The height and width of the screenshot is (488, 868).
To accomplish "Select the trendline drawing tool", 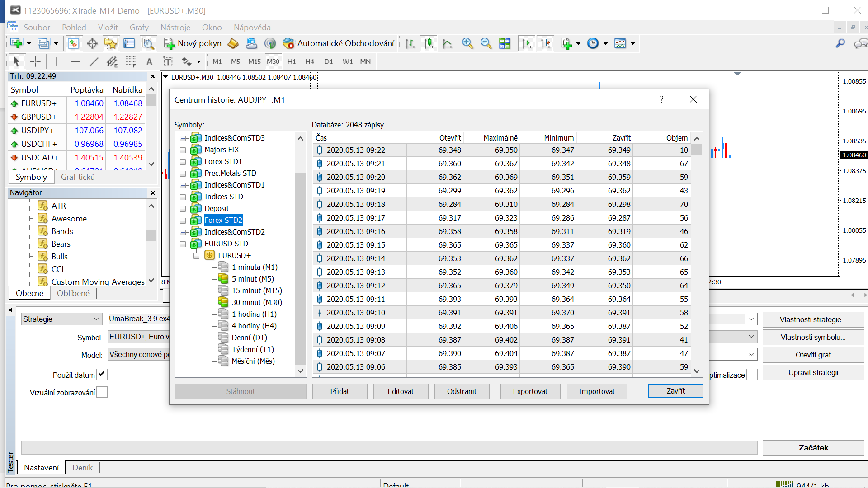I will click(94, 61).
